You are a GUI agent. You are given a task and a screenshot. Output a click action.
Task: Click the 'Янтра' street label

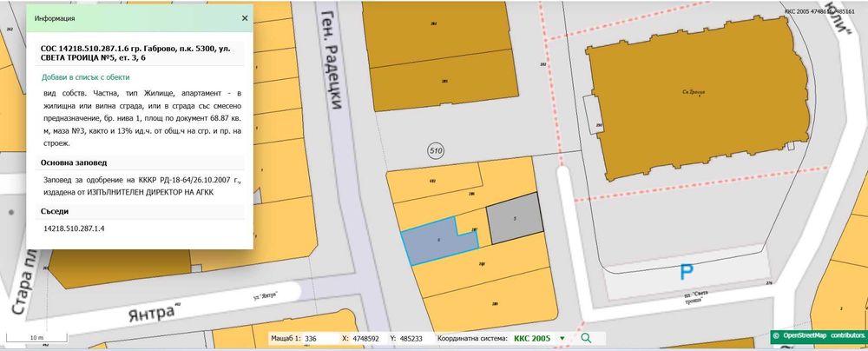pyautogui.click(x=152, y=313)
